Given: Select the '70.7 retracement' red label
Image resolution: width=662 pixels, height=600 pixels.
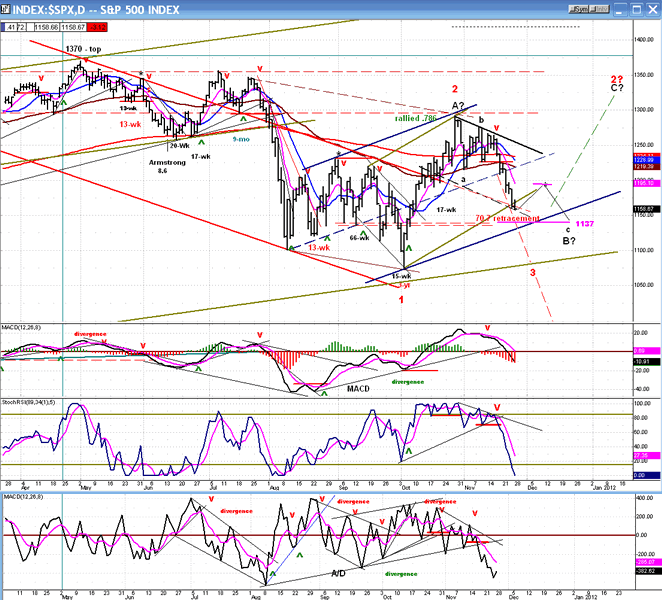Looking at the screenshot, I should coord(512,218).
